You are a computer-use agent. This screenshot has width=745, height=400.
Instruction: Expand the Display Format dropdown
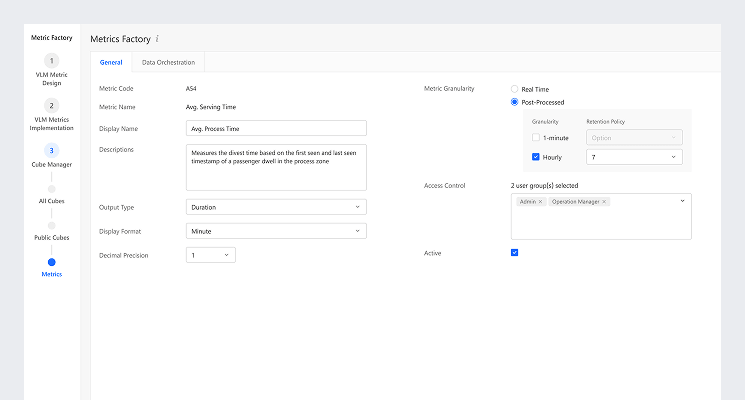pos(276,231)
